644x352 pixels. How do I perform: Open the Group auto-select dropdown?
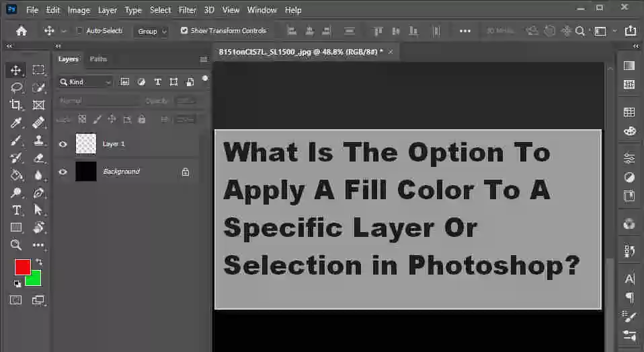coord(151,31)
